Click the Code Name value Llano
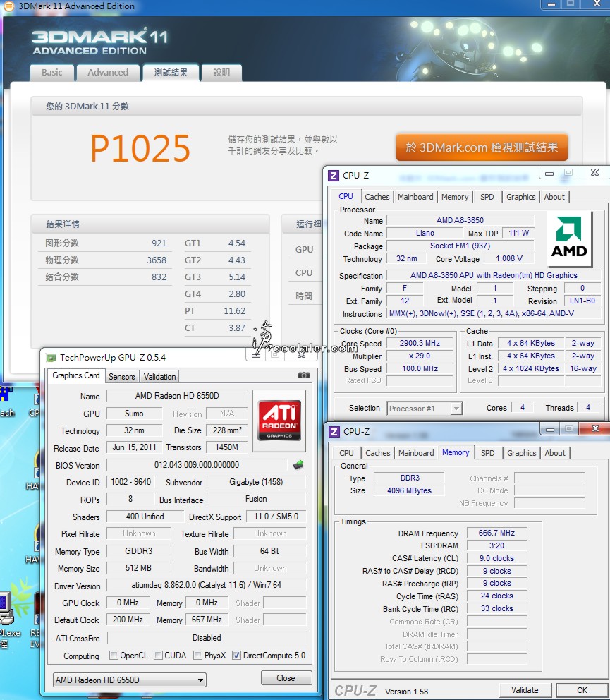The height and width of the screenshot is (700, 610). coord(425,233)
